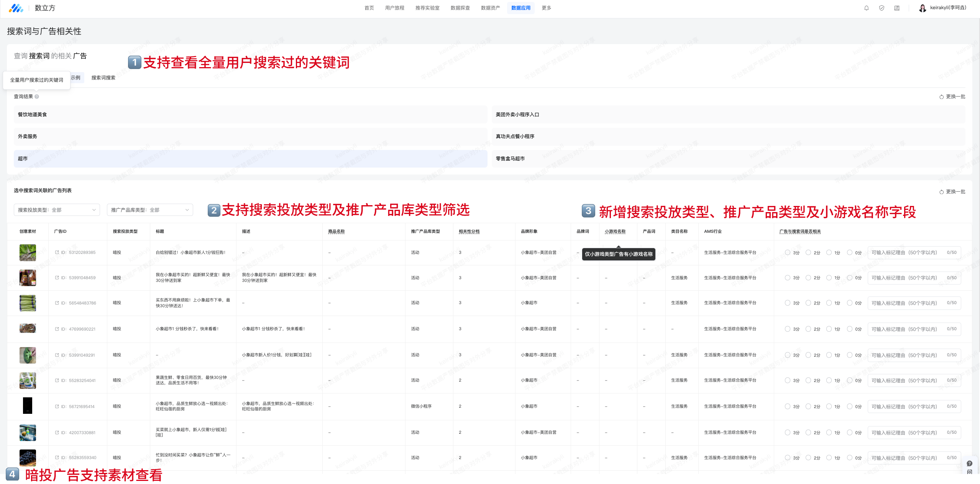Select 2分 for ad 56548483786
This screenshot has height=484, width=980.
click(x=808, y=303)
